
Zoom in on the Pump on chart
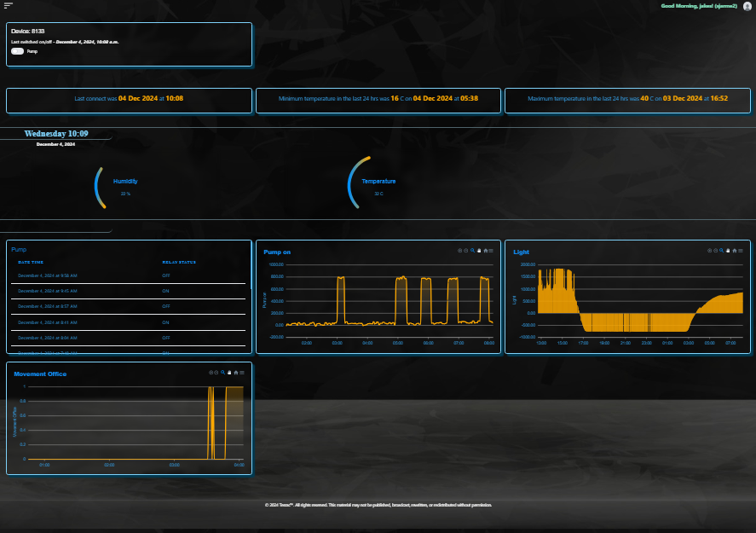pyautogui.click(x=460, y=251)
